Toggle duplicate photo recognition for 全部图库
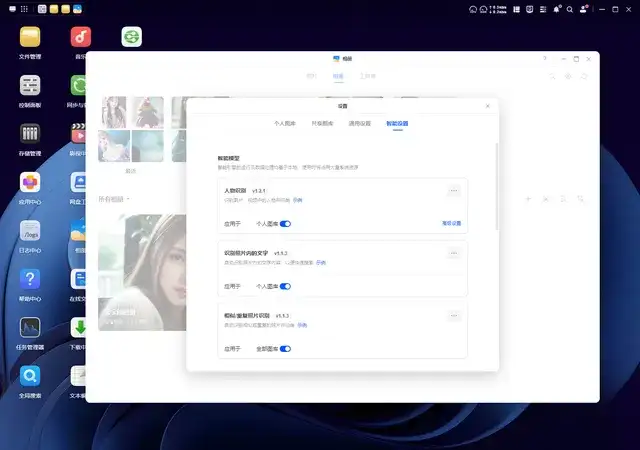This screenshot has width=640, height=450. [285, 349]
